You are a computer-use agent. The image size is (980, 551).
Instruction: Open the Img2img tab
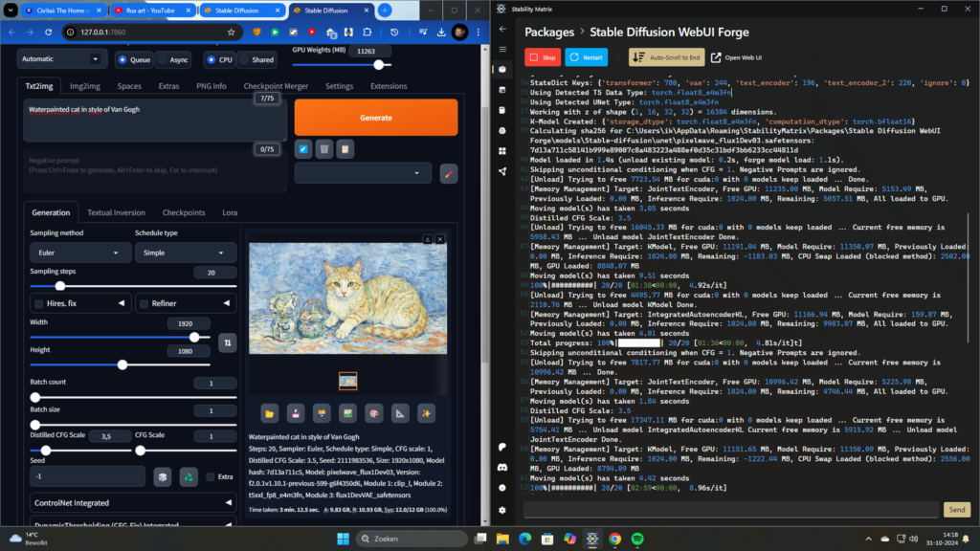[85, 86]
